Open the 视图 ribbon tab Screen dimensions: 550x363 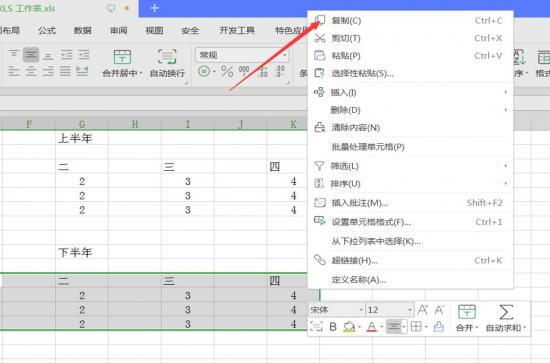[154, 31]
